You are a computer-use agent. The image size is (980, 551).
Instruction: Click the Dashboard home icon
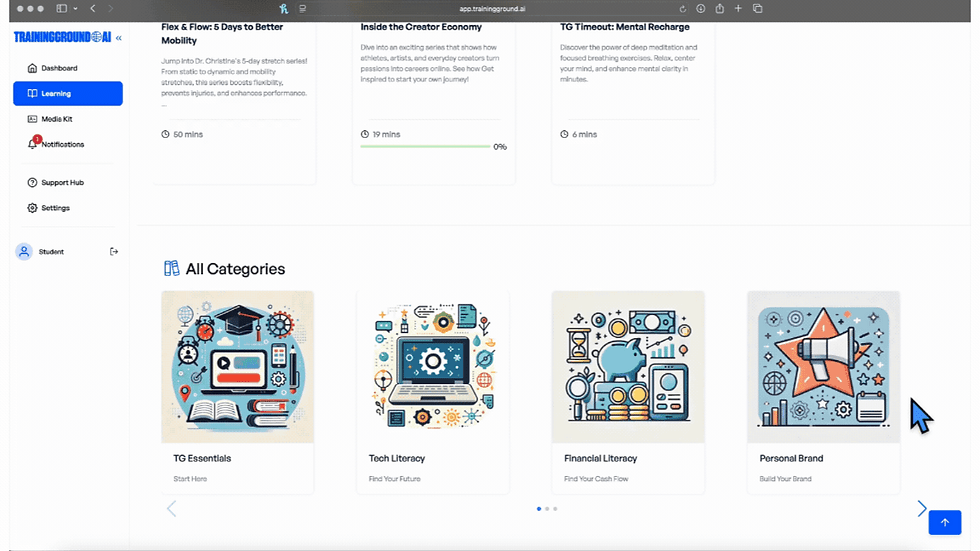(x=32, y=68)
